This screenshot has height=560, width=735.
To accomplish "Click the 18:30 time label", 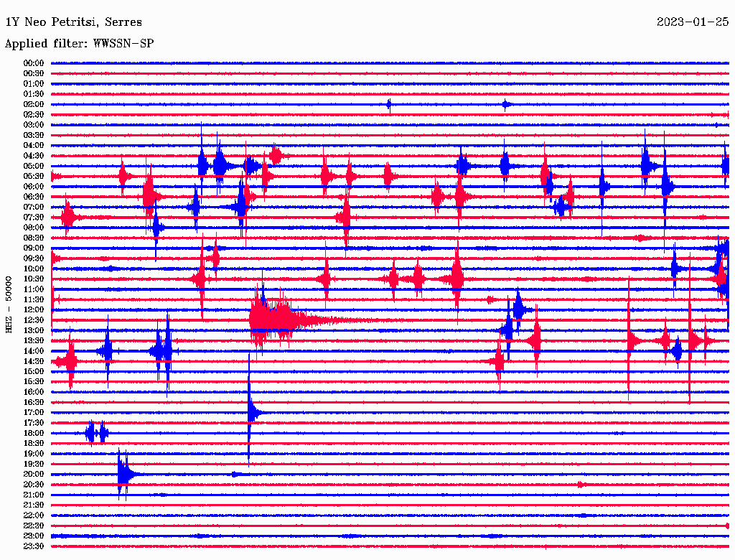I will pyautogui.click(x=33, y=444).
